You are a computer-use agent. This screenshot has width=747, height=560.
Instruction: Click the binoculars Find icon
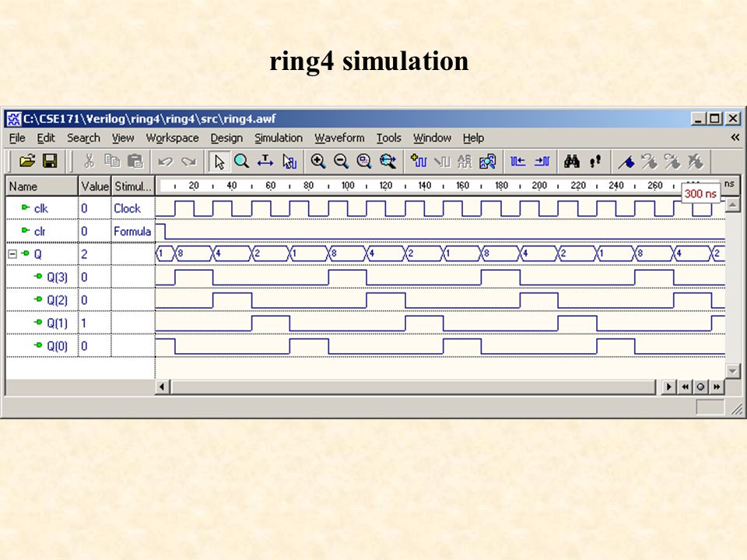pos(572,162)
